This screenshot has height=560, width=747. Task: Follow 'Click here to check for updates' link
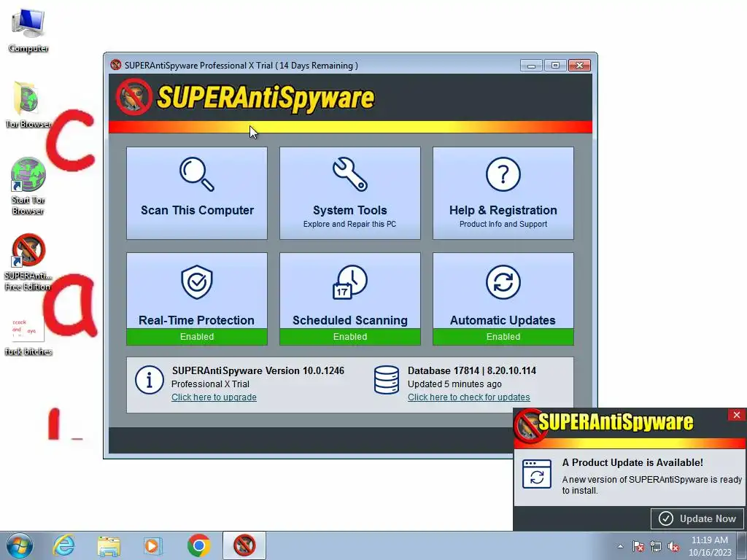pos(469,397)
